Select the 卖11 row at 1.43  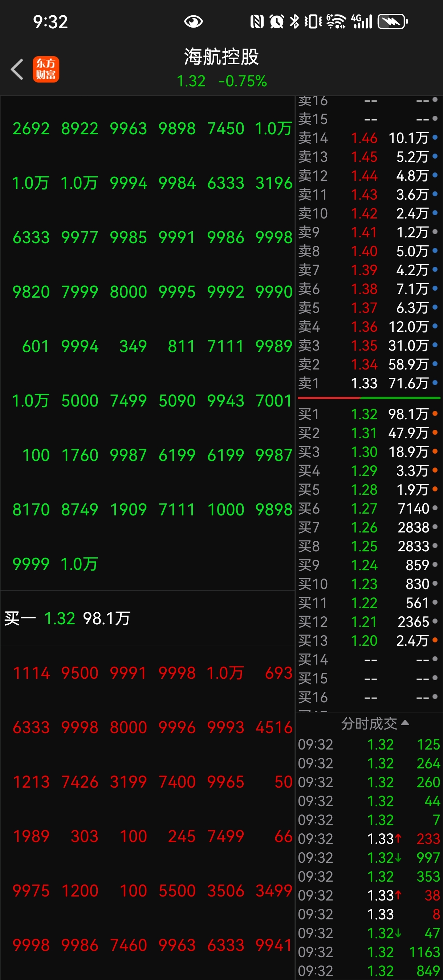coord(369,195)
